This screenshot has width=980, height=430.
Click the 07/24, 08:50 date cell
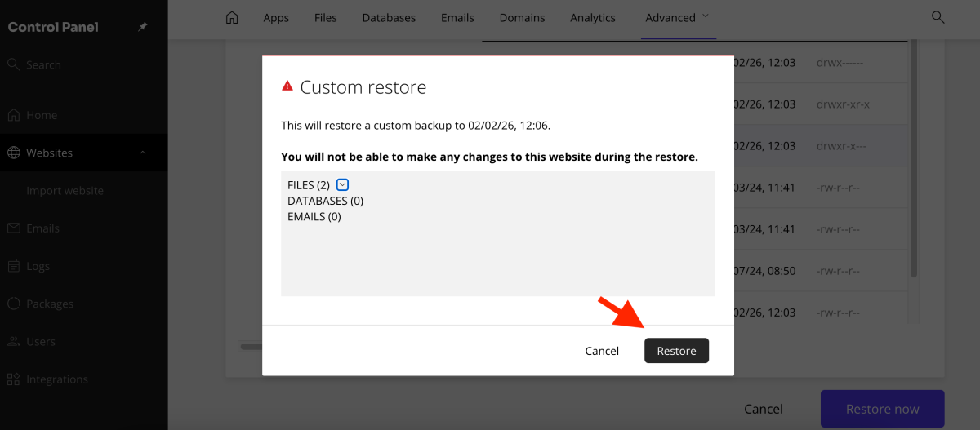(x=764, y=271)
